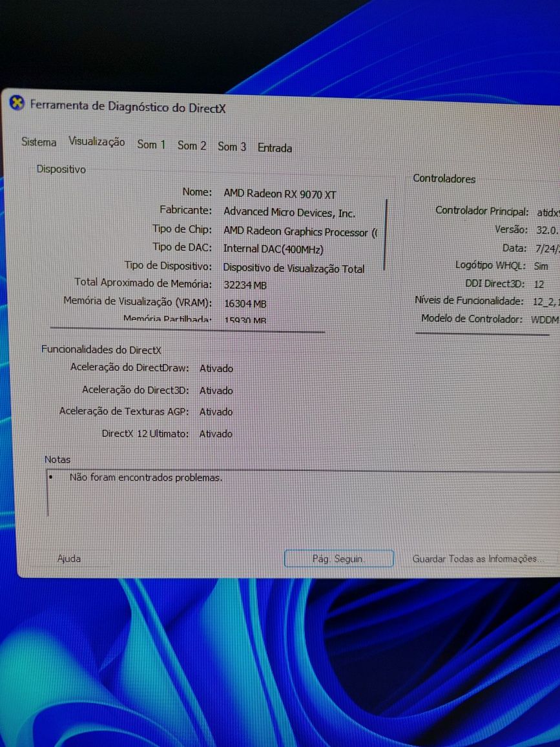Click the Controladores panel horizontal scrollbar

(482, 333)
